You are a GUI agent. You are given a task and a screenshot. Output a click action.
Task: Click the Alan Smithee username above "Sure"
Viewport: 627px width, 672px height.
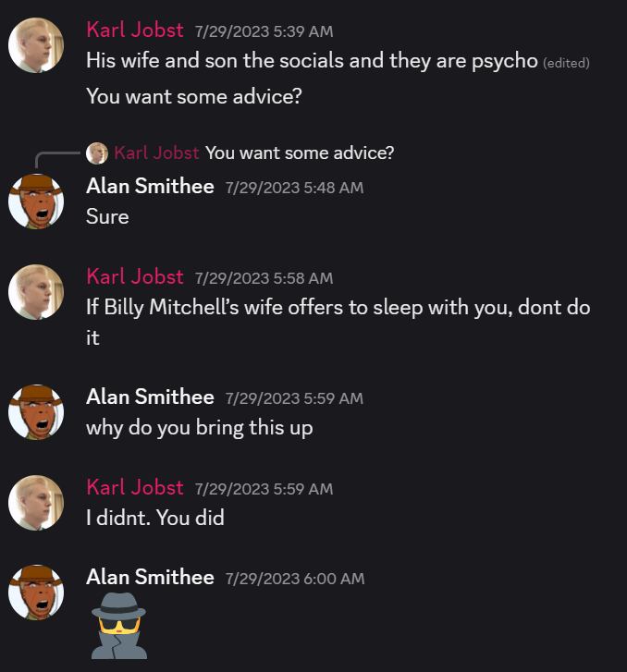(150, 186)
